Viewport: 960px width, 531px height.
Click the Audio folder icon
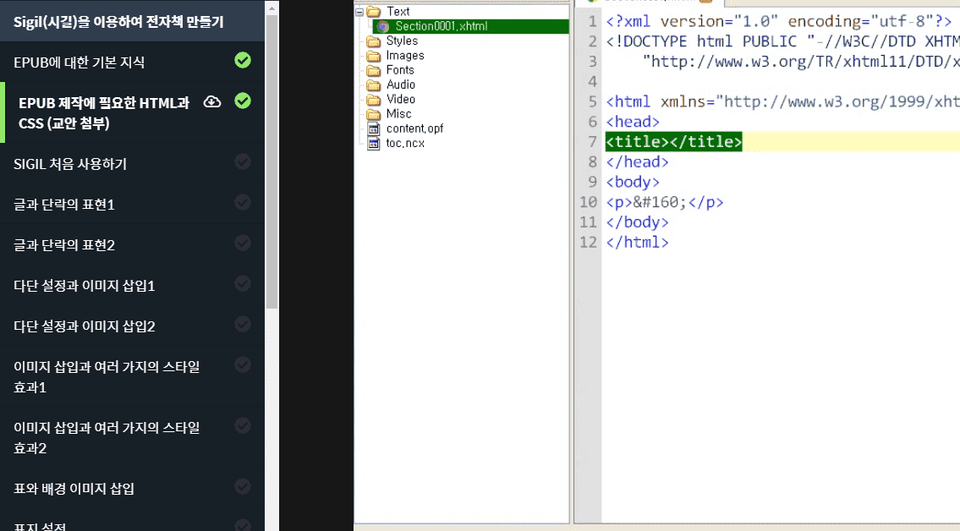click(x=373, y=85)
